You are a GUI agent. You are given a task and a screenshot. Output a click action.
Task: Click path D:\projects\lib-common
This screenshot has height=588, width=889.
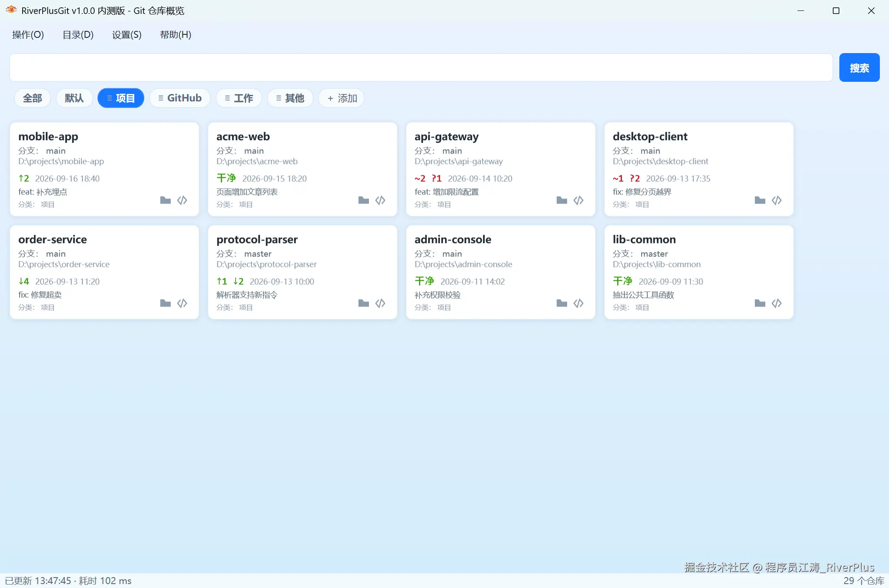tap(656, 264)
